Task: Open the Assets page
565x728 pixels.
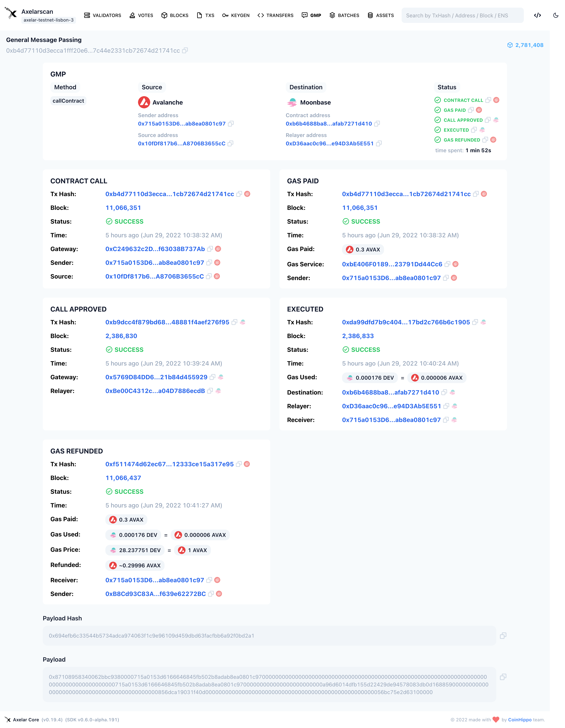Action: [x=381, y=15]
